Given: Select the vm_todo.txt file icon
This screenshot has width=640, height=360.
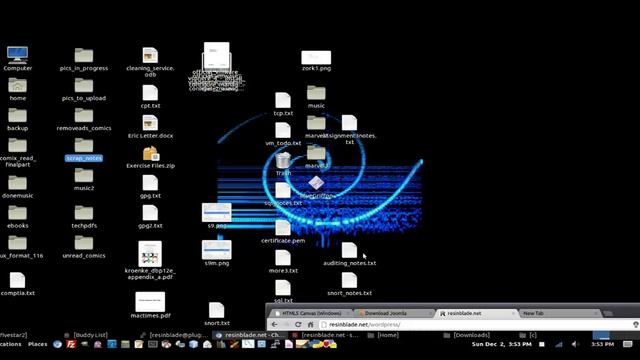Looking at the screenshot, I should point(283,131).
